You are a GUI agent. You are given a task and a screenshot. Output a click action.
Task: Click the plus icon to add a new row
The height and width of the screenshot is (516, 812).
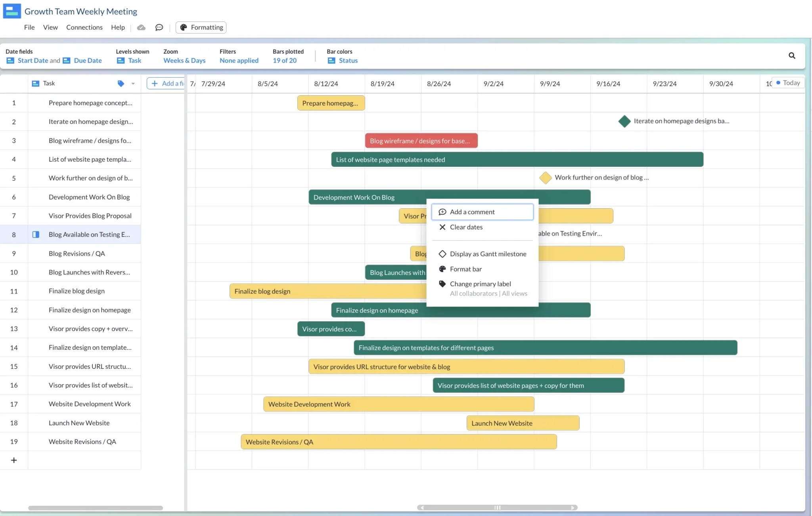(x=14, y=460)
